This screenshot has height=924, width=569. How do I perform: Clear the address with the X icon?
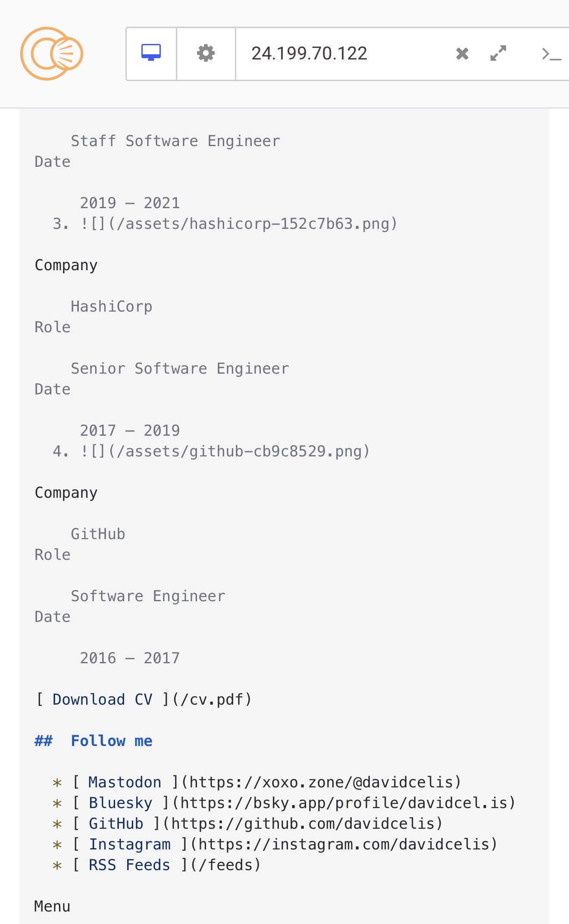click(x=462, y=54)
